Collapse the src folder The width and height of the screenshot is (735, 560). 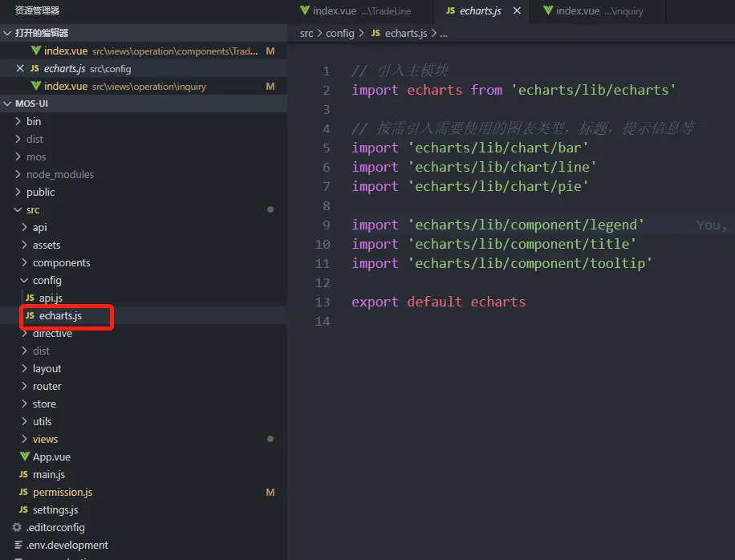coord(18,209)
